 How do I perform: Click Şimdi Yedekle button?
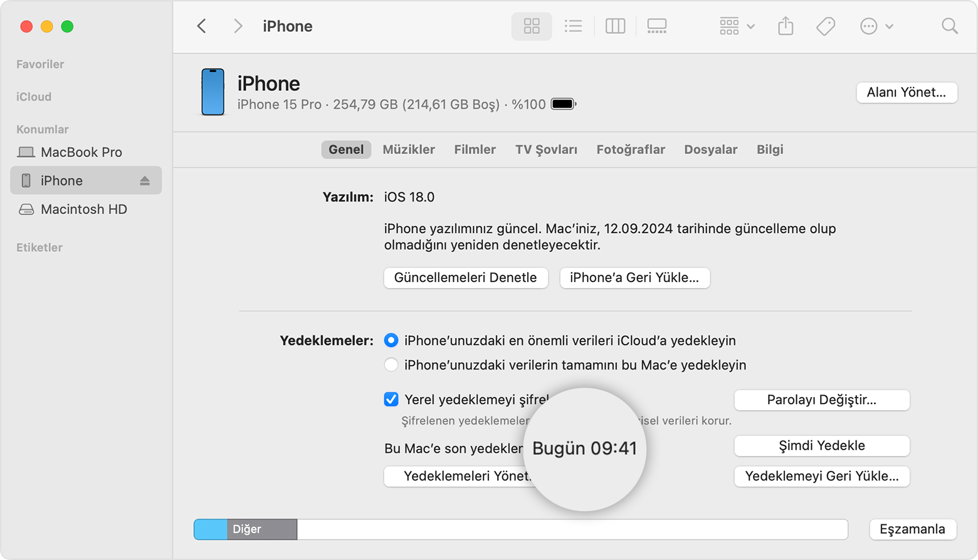pos(821,445)
